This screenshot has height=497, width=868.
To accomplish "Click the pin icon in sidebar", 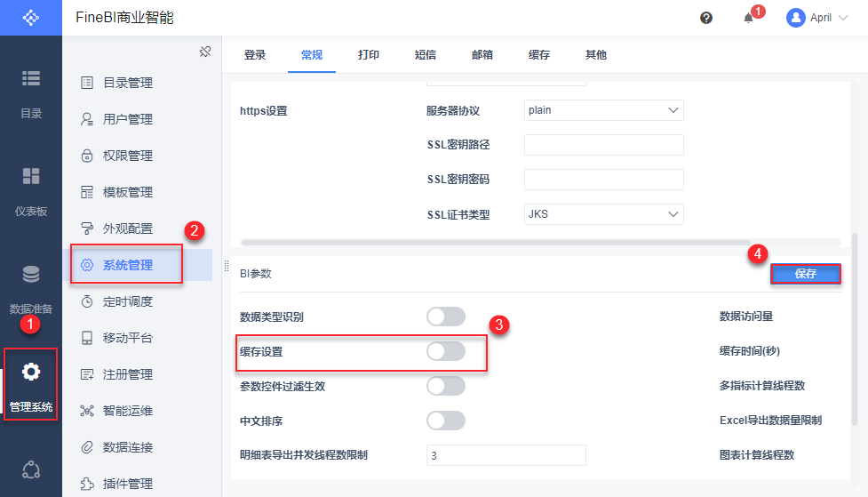I will [204, 52].
